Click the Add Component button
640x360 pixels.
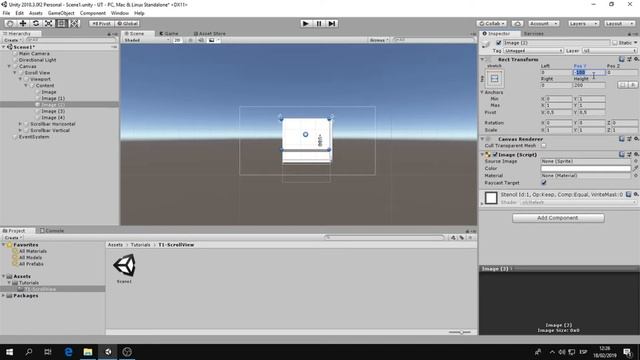[x=558, y=218]
